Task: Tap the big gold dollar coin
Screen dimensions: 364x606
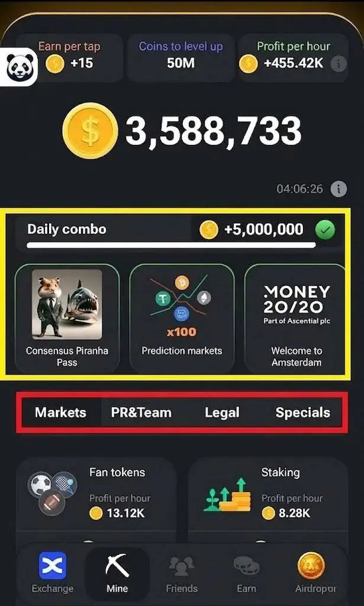Action: click(90, 131)
